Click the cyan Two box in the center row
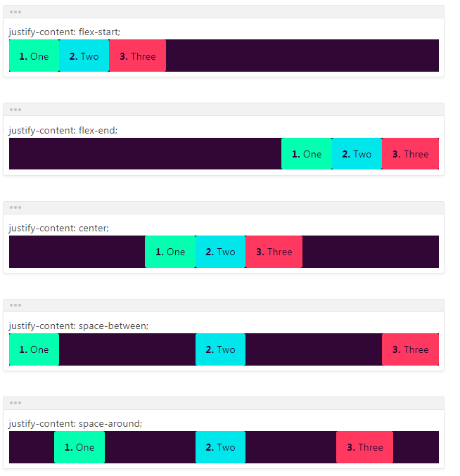This screenshot has width=460, height=476. tap(220, 252)
